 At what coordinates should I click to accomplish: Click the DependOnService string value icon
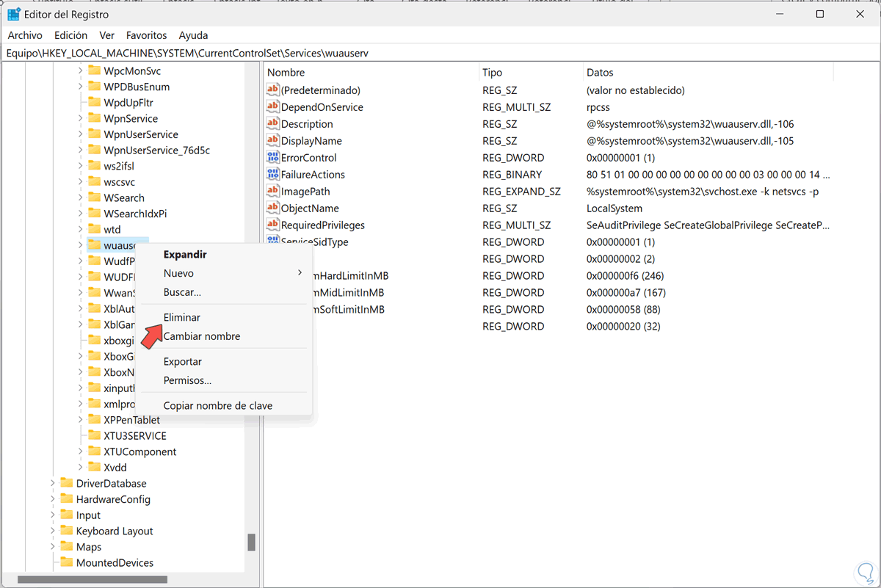coord(272,107)
